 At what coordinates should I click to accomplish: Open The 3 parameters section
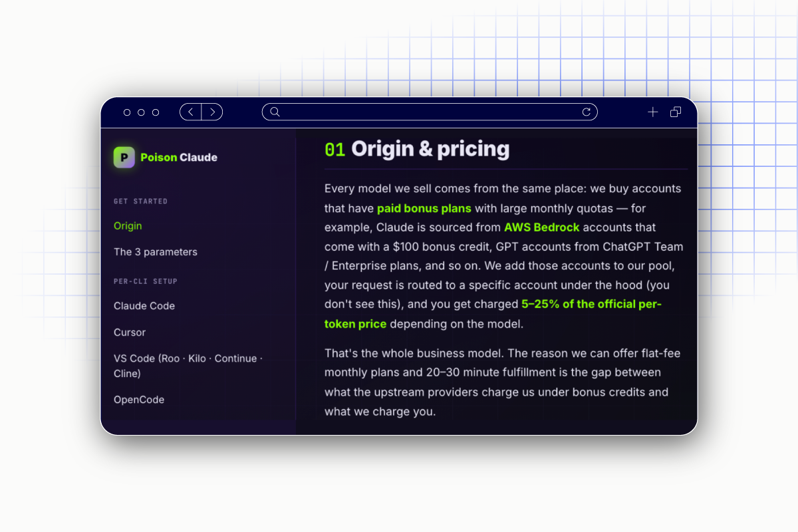pos(156,252)
